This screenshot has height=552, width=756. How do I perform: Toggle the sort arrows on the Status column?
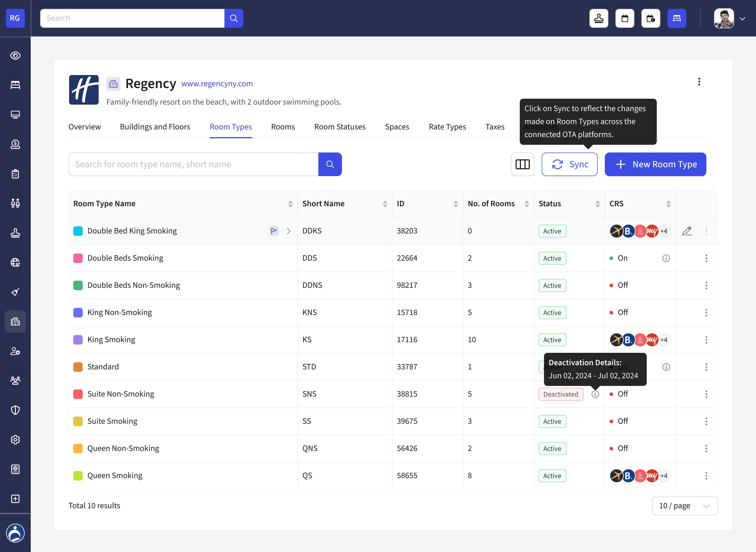coord(597,204)
